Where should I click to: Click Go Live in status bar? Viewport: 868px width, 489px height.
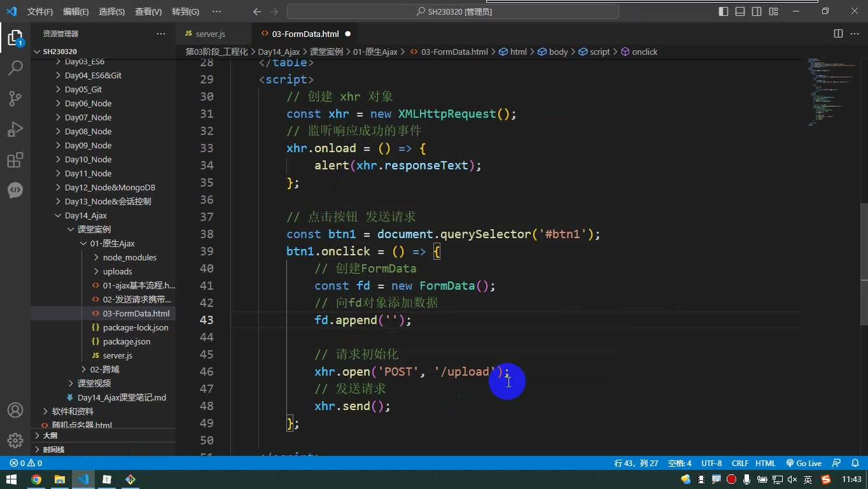coord(804,464)
